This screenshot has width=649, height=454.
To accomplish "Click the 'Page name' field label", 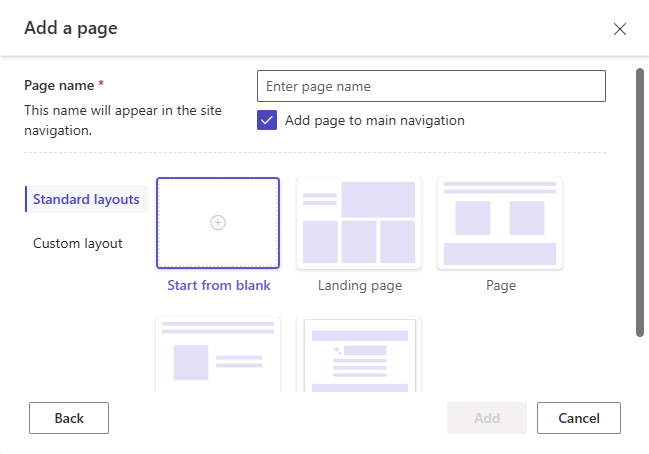I will [60, 86].
